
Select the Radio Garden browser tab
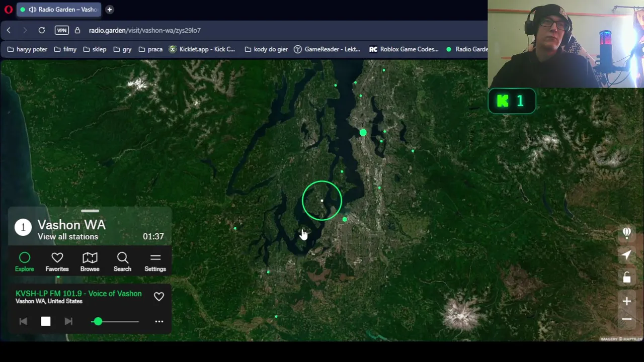point(59,10)
